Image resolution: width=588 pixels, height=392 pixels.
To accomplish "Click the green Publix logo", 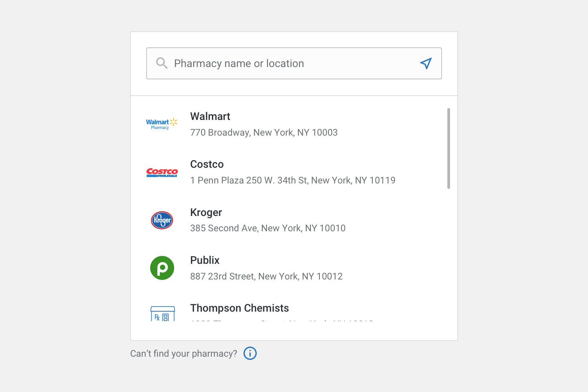I will point(162,268).
